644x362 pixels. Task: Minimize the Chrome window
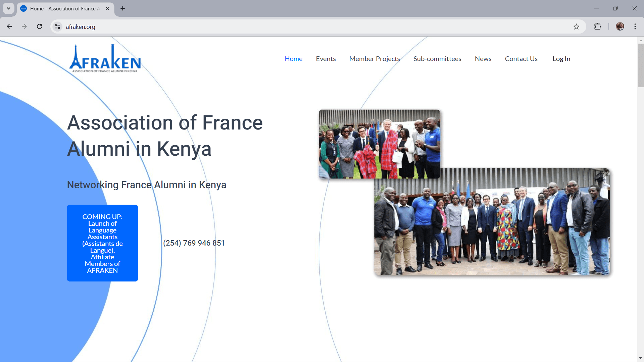(x=596, y=8)
